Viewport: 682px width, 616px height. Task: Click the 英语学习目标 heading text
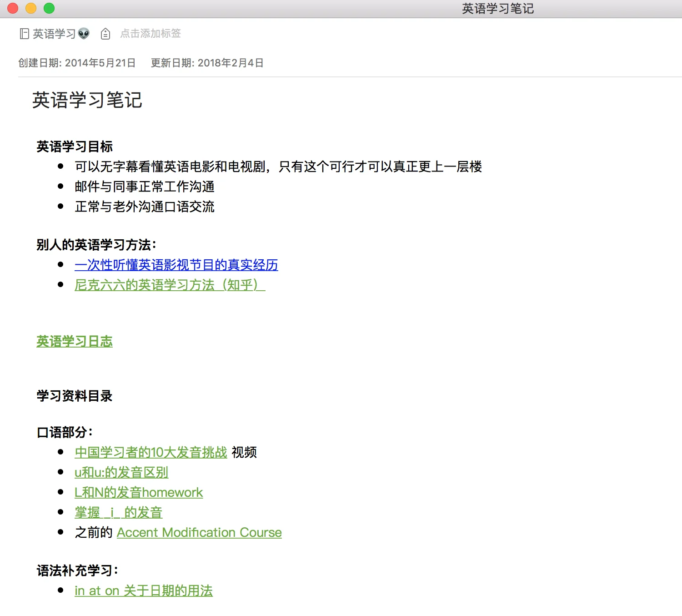pos(75,146)
